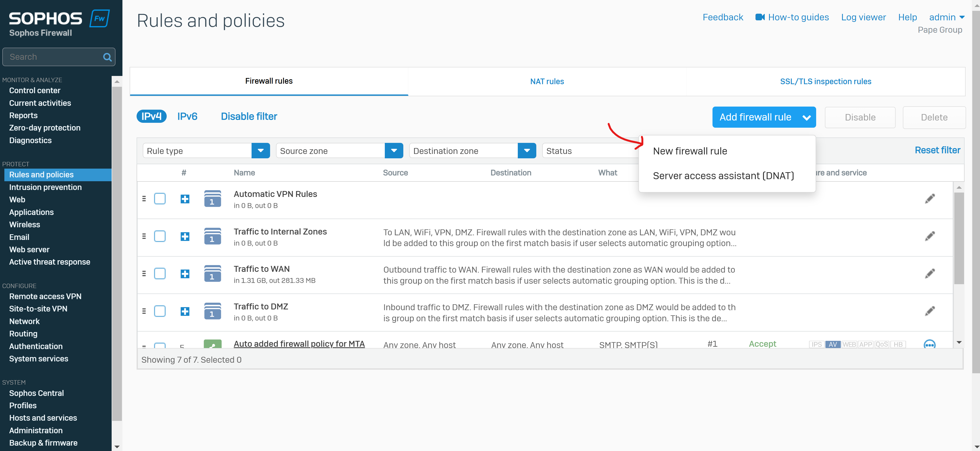This screenshot has width=980, height=451.
Task: Open the Help link
Action: (907, 17)
